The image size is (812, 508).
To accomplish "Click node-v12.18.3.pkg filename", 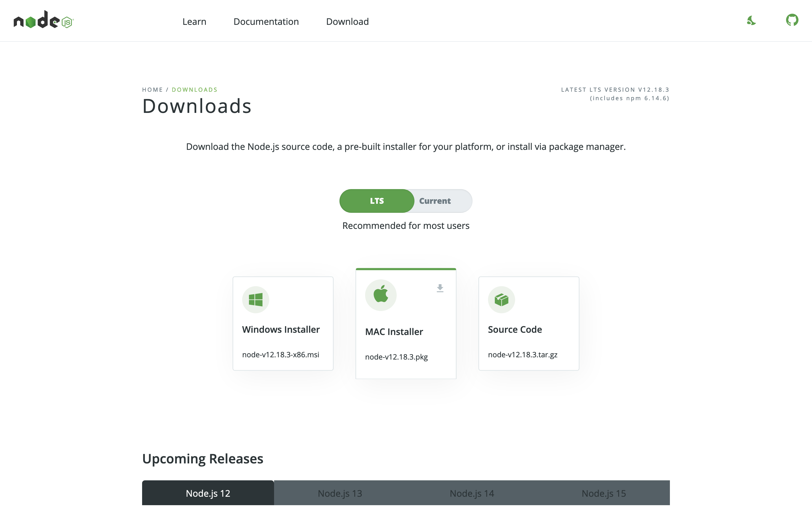I will (x=396, y=357).
